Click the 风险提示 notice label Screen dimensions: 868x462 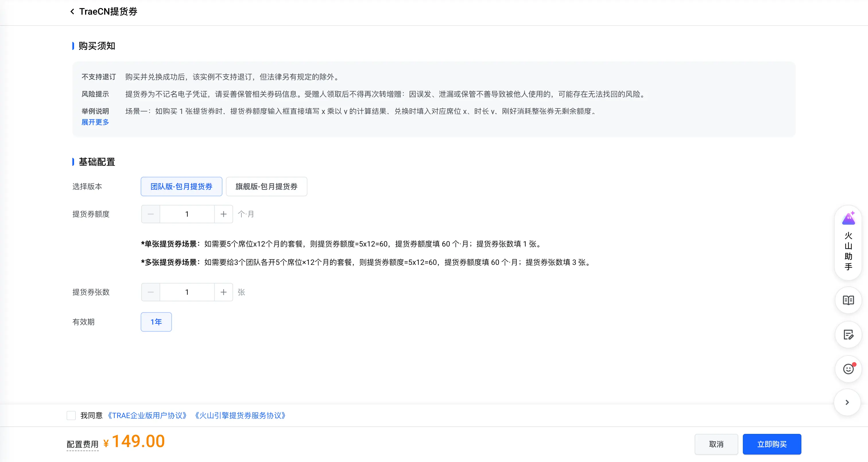95,94
